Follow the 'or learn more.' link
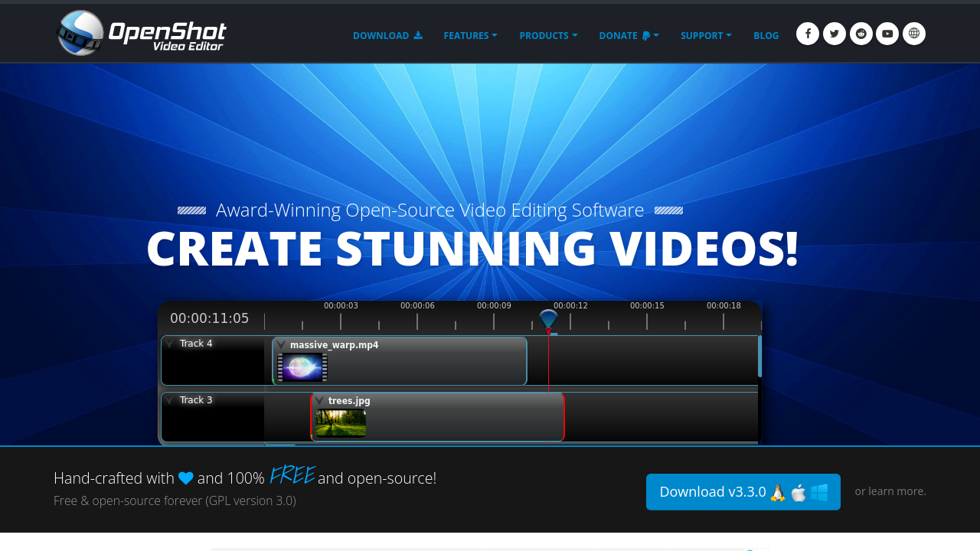This screenshot has width=980, height=551. (890, 491)
